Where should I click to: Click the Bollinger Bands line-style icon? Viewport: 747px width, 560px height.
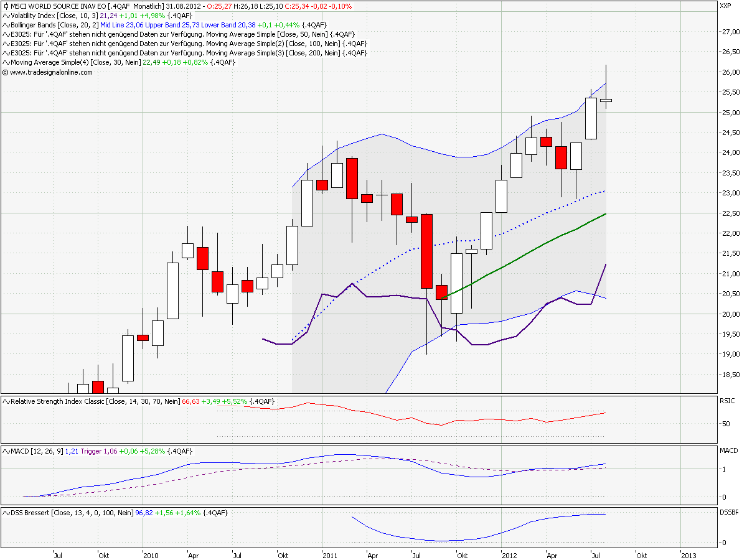tap(6, 26)
